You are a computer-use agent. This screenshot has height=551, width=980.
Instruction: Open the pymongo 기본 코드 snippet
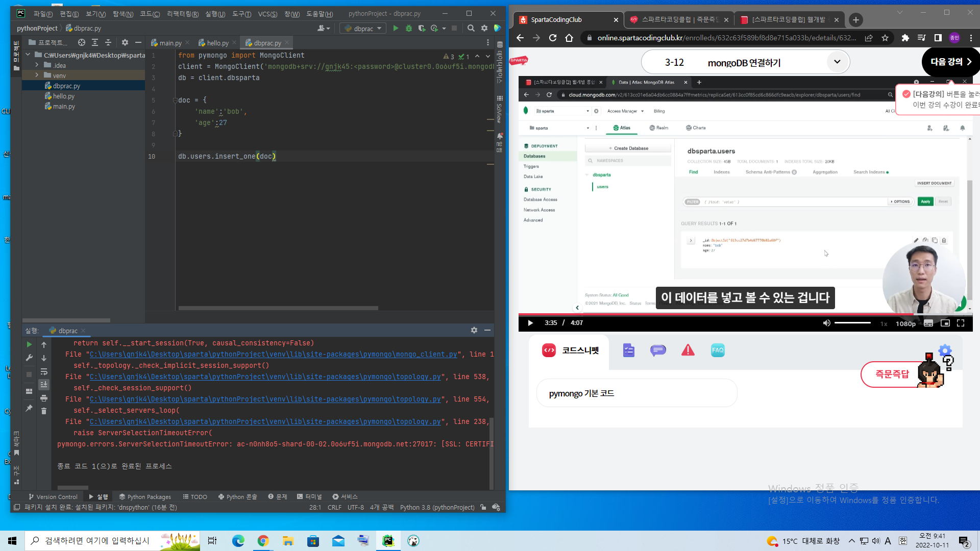(636, 393)
